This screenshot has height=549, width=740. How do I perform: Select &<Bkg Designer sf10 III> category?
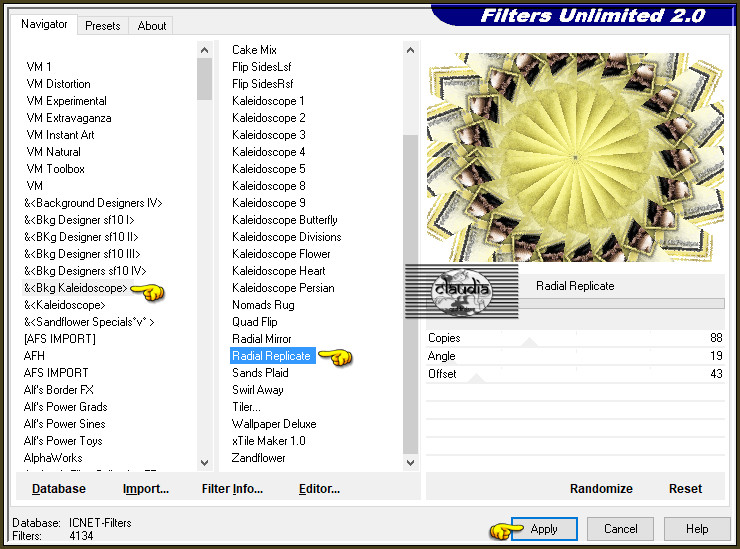tap(83, 254)
